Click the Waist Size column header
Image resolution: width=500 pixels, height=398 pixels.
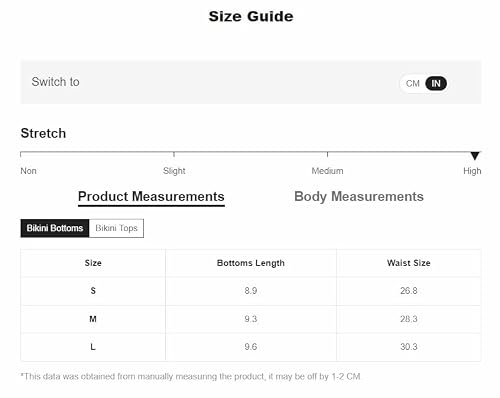click(x=409, y=263)
